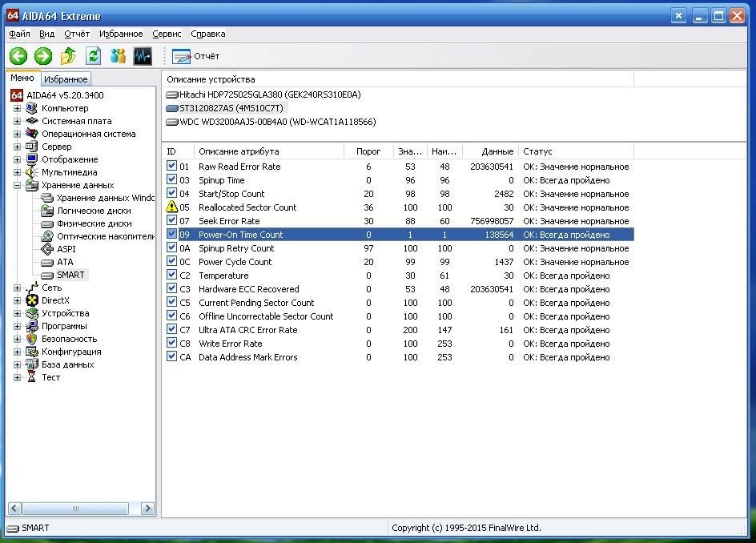Screen dimensions: 756x543
Task: Click the DirectX tree icon
Action: (32, 300)
